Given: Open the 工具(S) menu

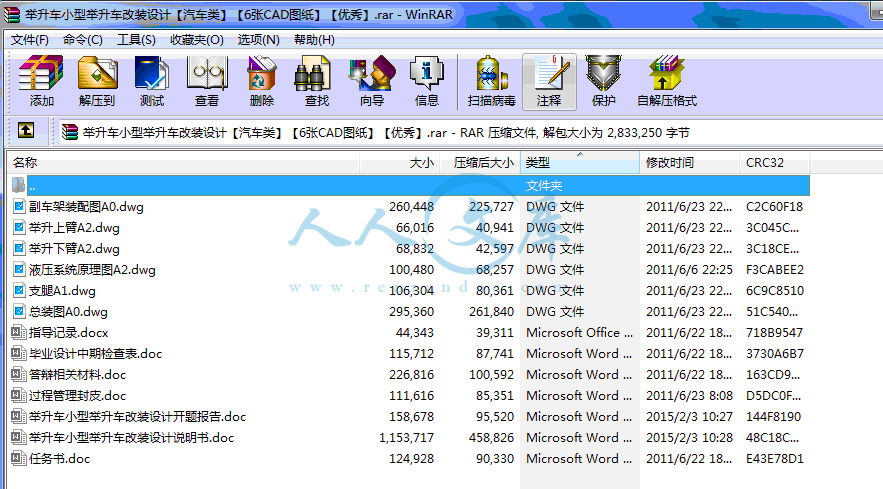Looking at the screenshot, I should coord(136,40).
